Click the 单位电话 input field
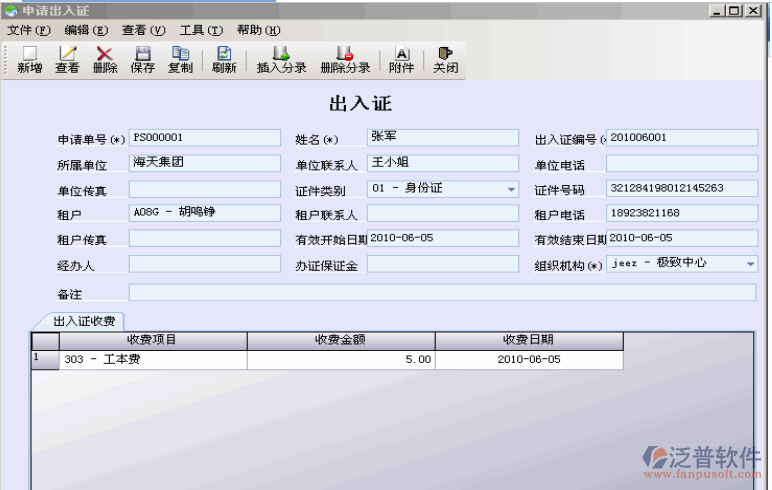The height and width of the screenshot is (490, 772). (x=681, y=164)
